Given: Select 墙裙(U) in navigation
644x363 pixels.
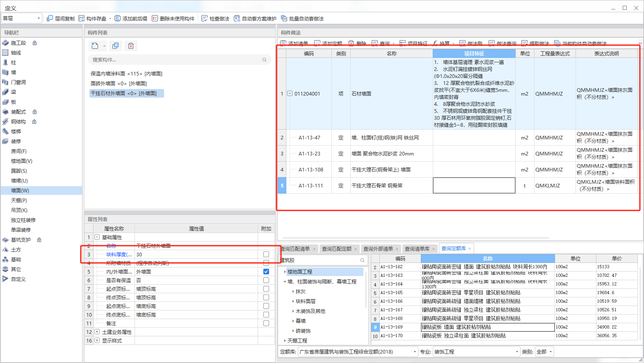Looking at the screenshot, I should coord(19,181).
